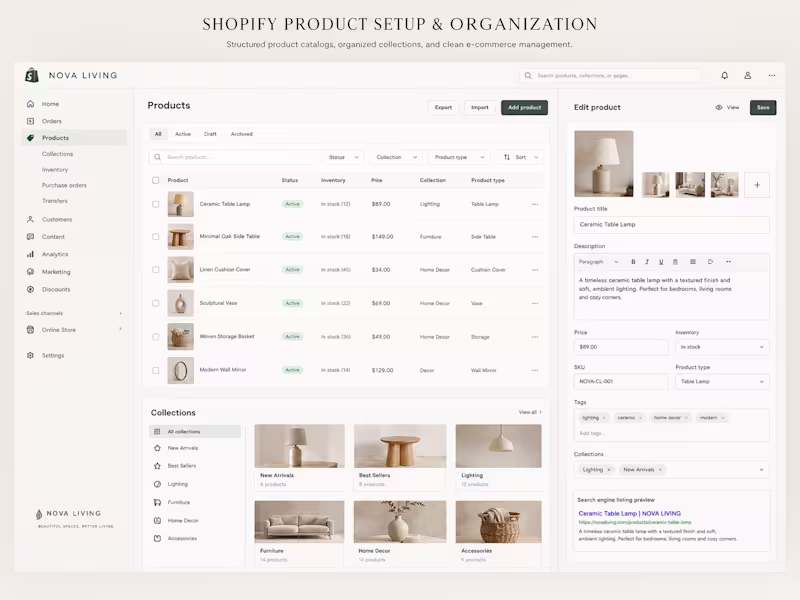This screenshot has height=600, width=800.
Task: Open the Lighting collection card
Action: tap(498, 457)
